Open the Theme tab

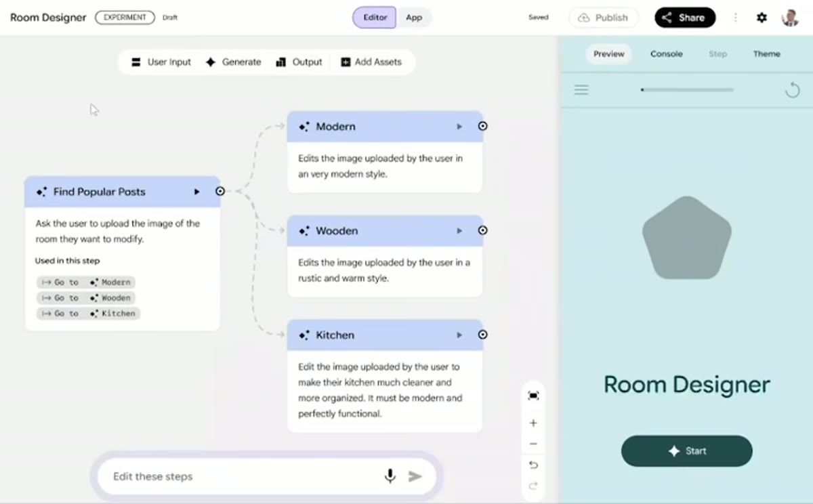click(x=767, y=54)
